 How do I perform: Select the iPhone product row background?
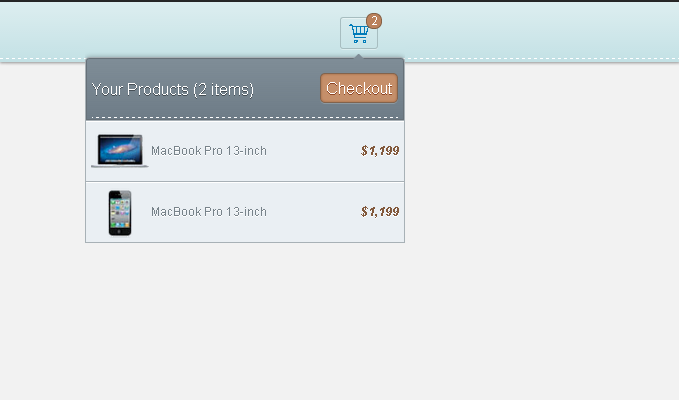coord(245,212)
